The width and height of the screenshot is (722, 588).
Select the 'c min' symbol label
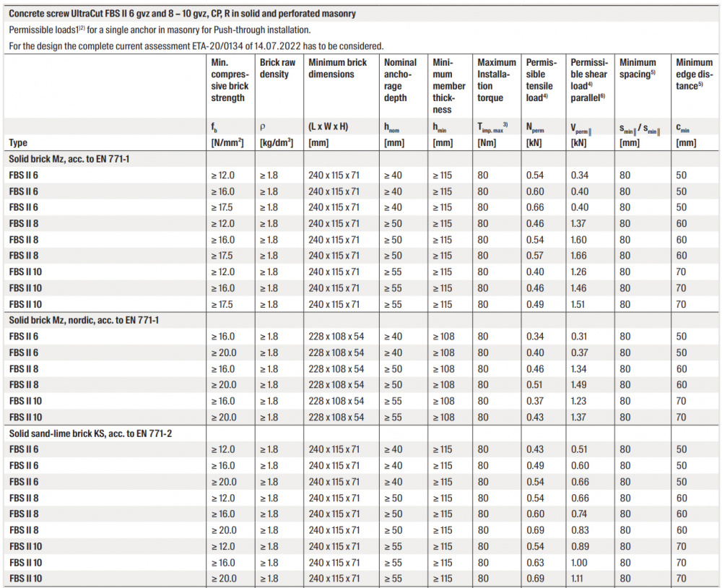click(x=682, y=128)
